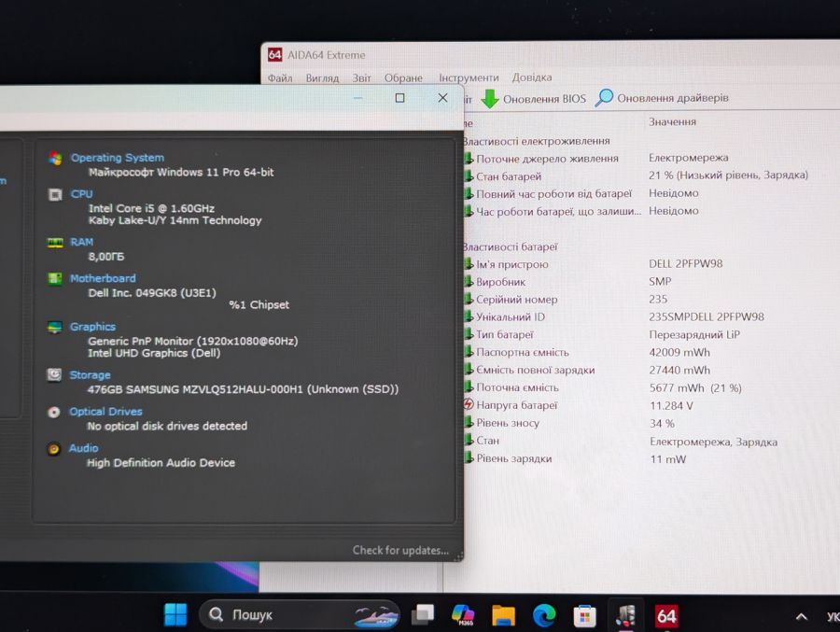The height and width of the screenshot is (632, 840).
Task: Open the Motherboard section link
Action: click(103, 278)
